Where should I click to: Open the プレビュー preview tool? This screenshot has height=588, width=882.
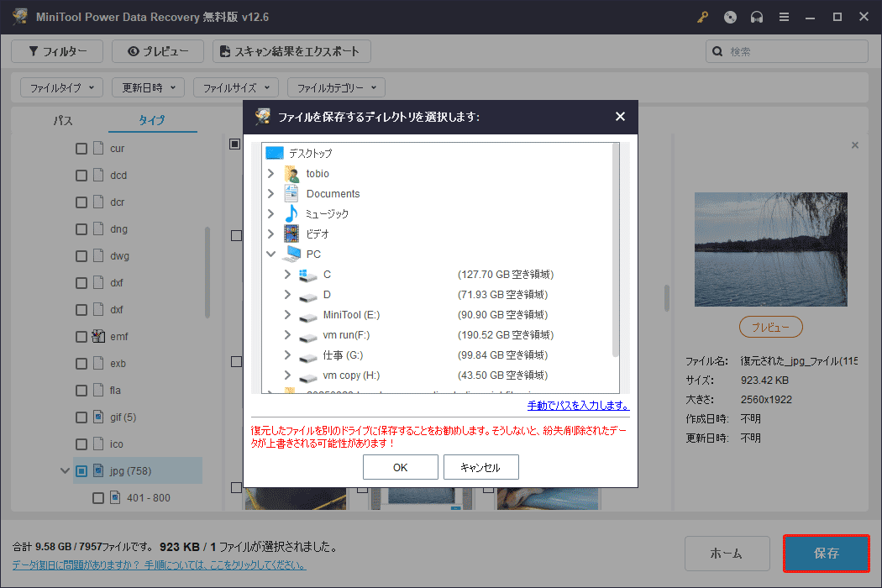(x=157, y=51)
